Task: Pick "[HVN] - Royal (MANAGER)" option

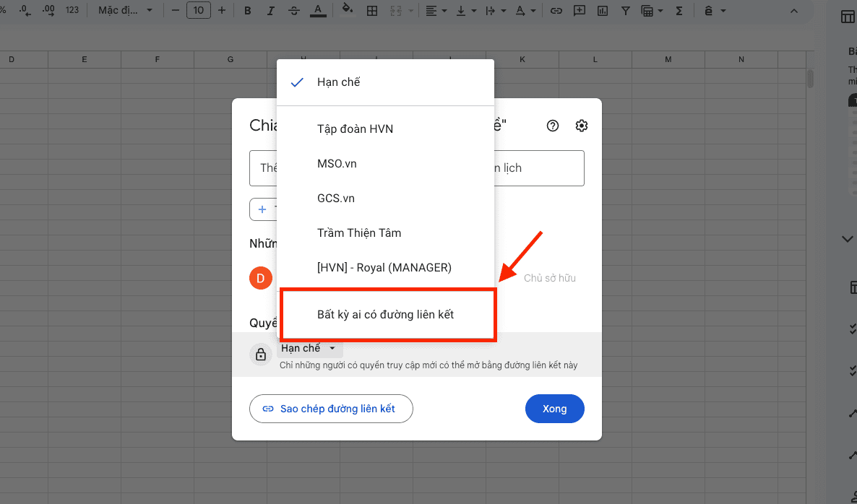Action: (x=384, y=268)
